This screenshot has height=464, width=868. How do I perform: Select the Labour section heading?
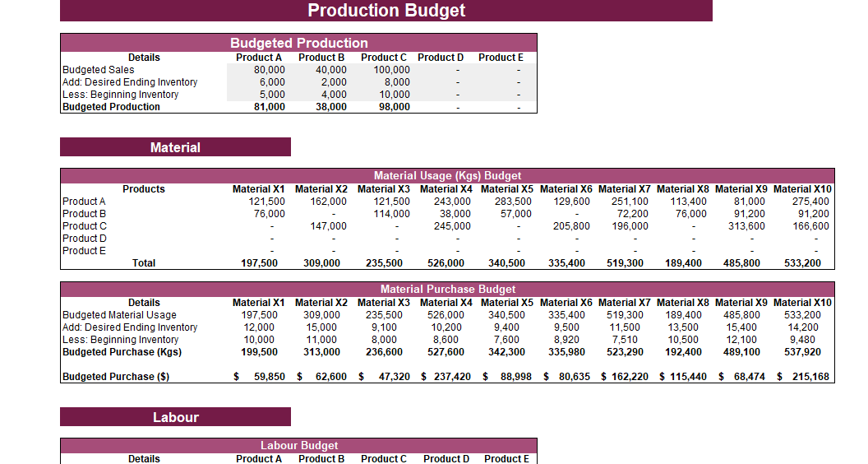pyautogui.click(x=175, y=417)
